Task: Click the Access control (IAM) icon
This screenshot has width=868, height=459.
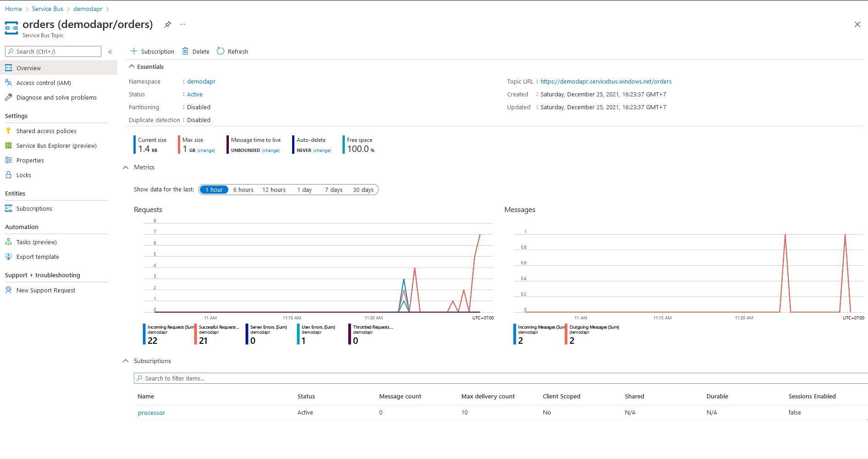Action: click(8, 83)
